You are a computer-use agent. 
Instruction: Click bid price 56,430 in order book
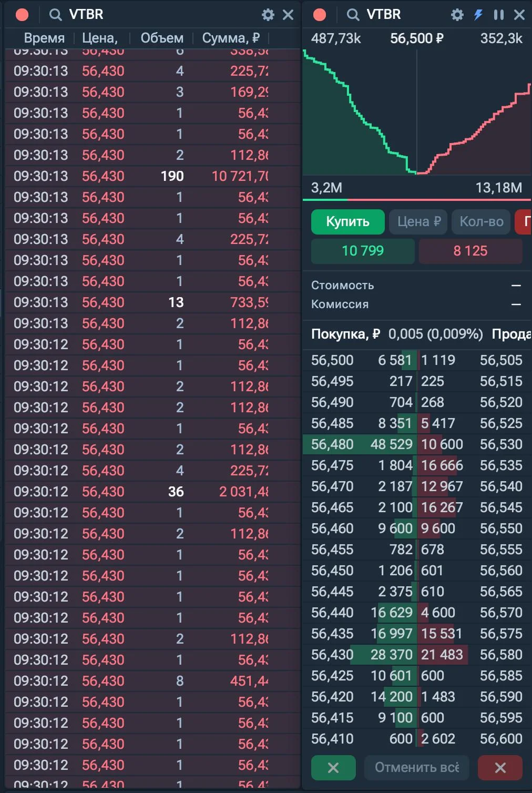332,655
